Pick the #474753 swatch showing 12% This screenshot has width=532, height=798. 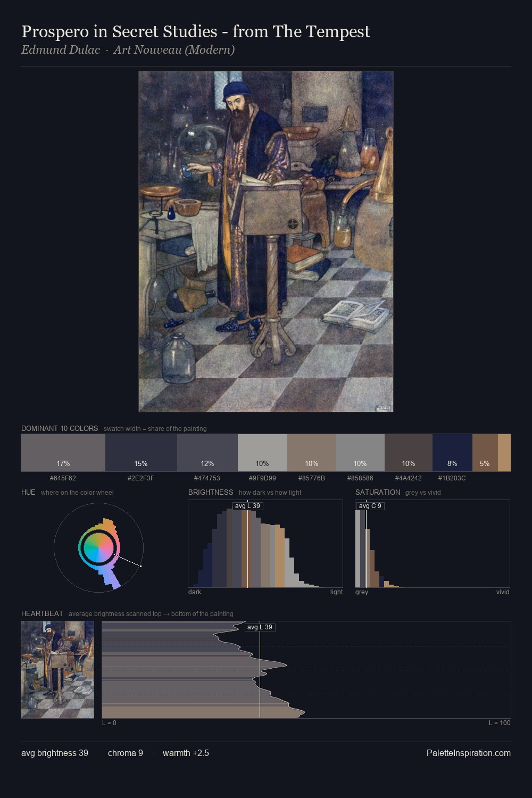(207, 453)
